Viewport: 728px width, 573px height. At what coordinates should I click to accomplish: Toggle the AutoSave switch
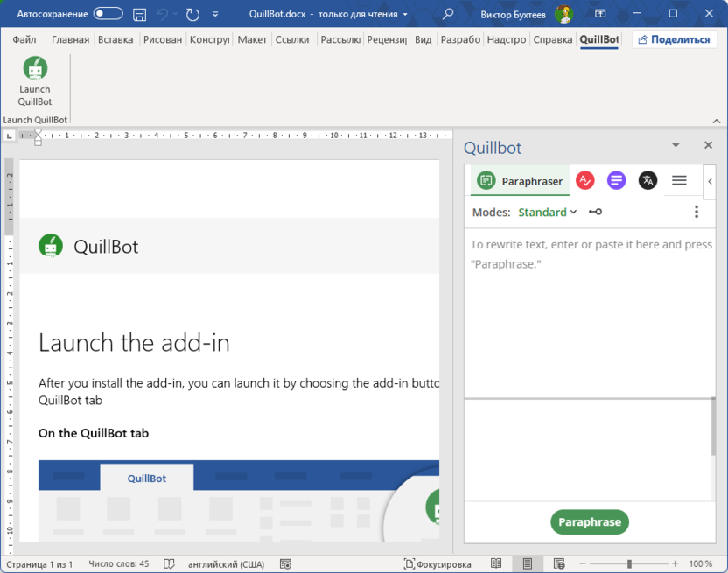point(108,14)
